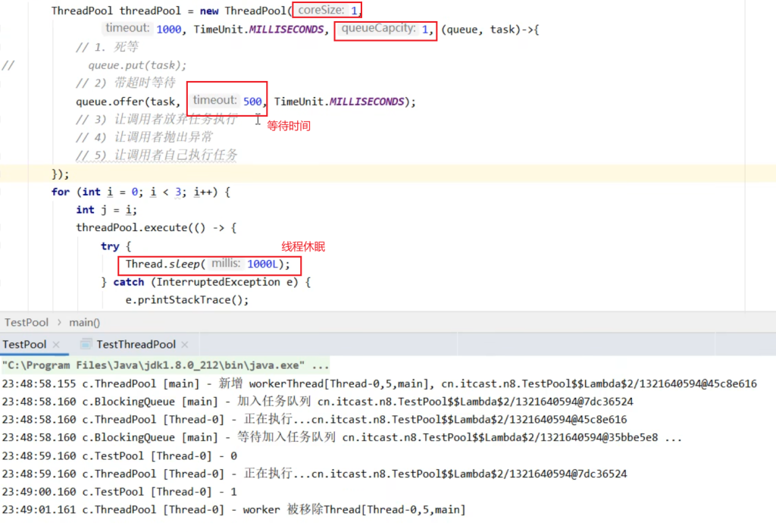Click the '等待加入任务队列' console log line
Viewport: 776px width, 532px height.
pos(341,437)
